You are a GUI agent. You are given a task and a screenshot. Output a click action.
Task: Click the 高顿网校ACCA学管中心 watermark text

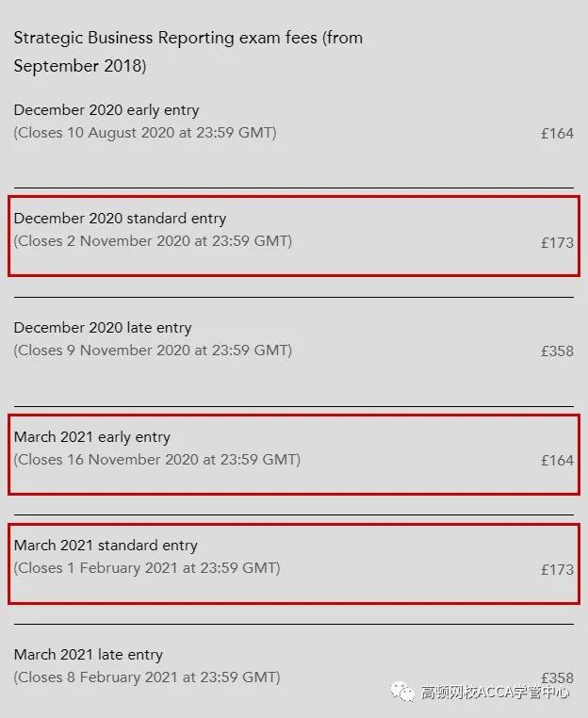495,692
